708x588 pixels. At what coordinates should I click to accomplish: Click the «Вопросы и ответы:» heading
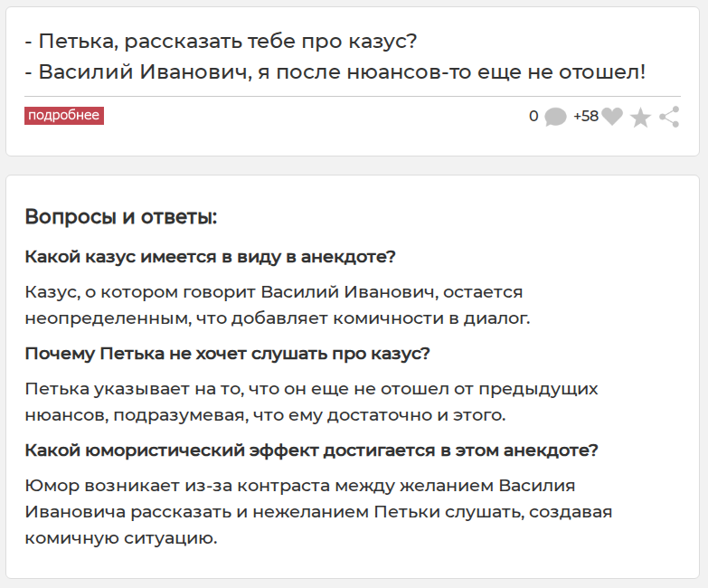[121, 217]
